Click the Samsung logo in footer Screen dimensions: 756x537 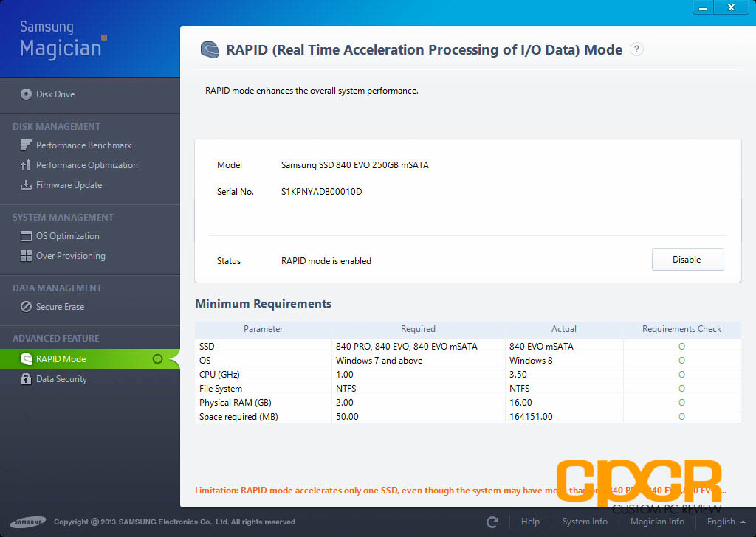click(28, 522)
